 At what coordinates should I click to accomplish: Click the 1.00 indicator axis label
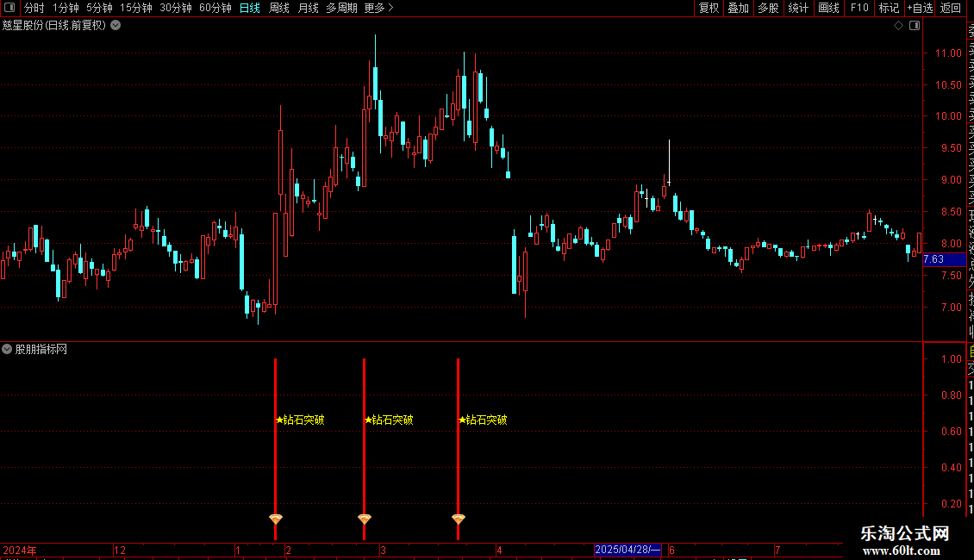coord(951,359)
